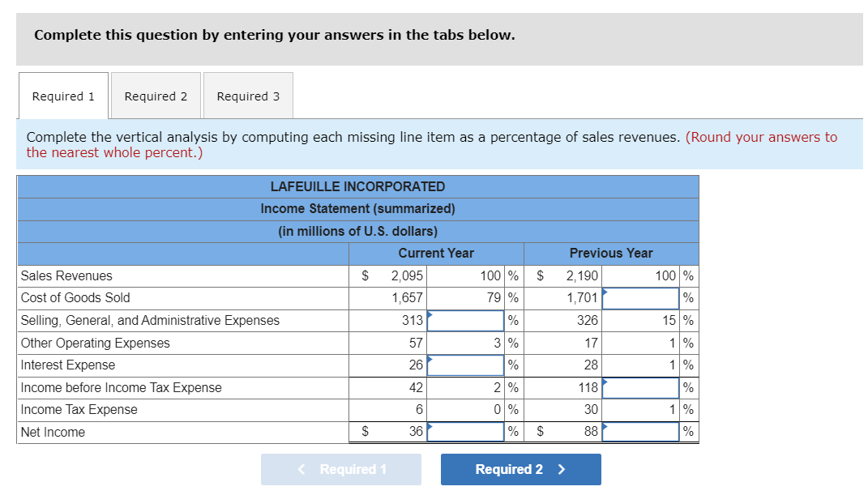Viewport: 868px width, 495px height.
Task: Select Previous Year Net Income percent field
Action: pos(640,432)
